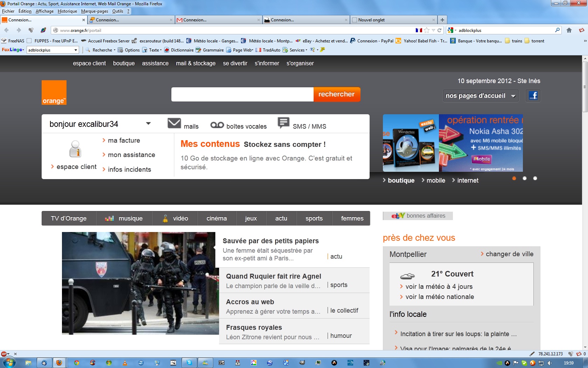
Task: Open the Marque-pages menu
Action: pyautogui.click(x=94, y=11)
